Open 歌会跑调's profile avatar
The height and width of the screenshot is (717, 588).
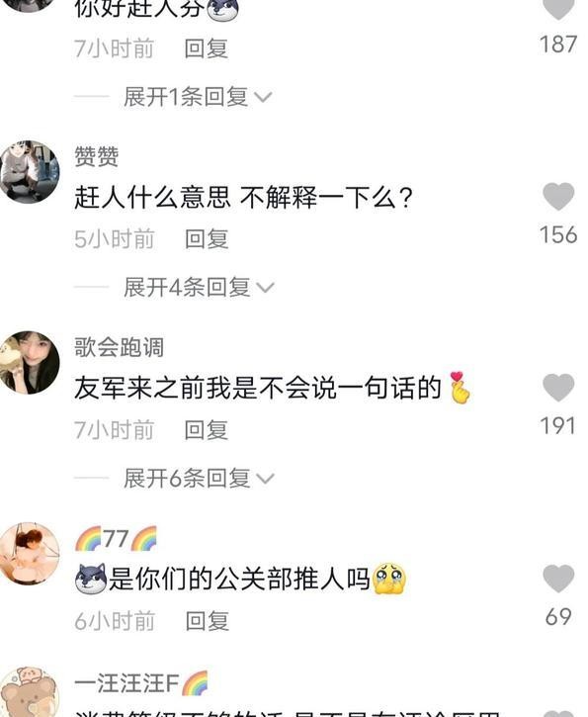[30, 363]
